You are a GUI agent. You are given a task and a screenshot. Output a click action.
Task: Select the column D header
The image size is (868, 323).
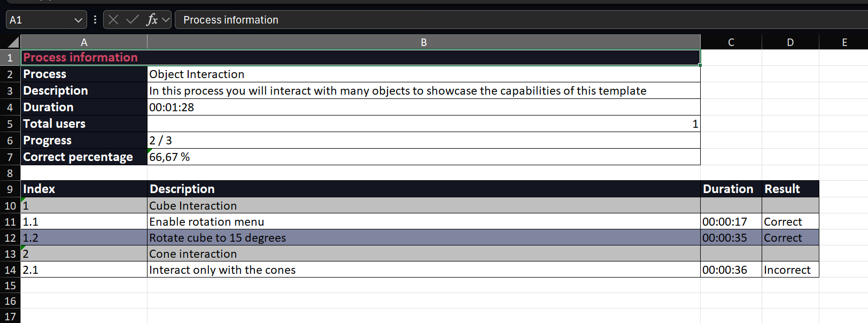click(790, 42)
